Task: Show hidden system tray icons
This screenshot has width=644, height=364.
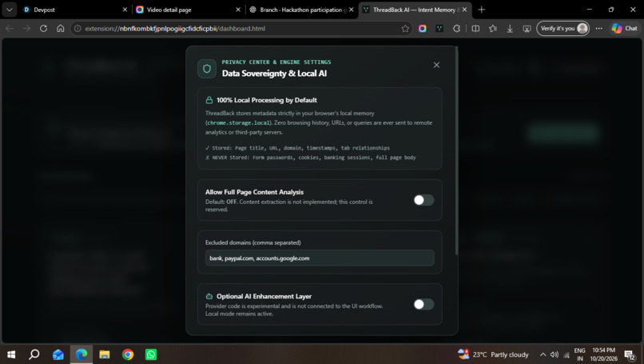Action: (543, 354)
